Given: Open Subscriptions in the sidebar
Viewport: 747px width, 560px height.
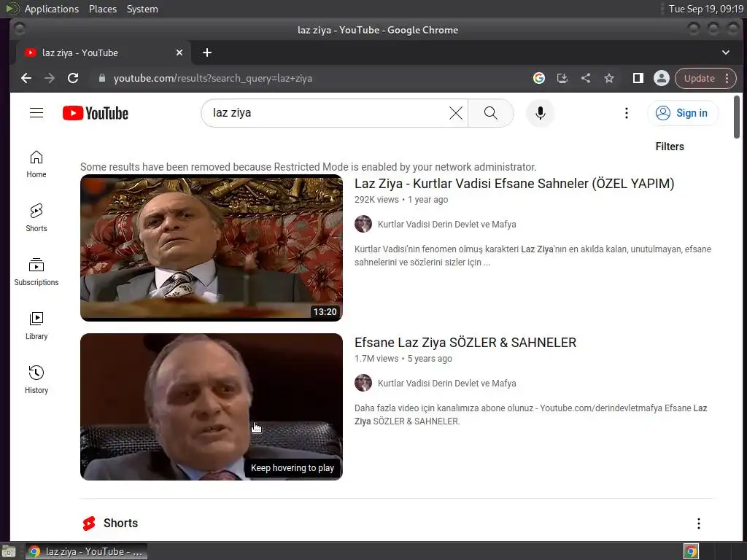Looking at the screenshot, I should click(36, 272).
